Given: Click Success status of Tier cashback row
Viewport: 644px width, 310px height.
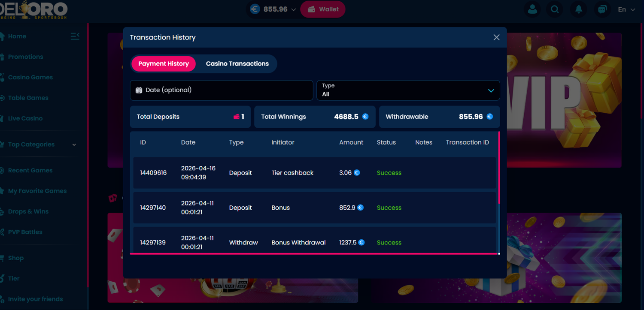Looking at the screenshot, I should tap(389, 173).
